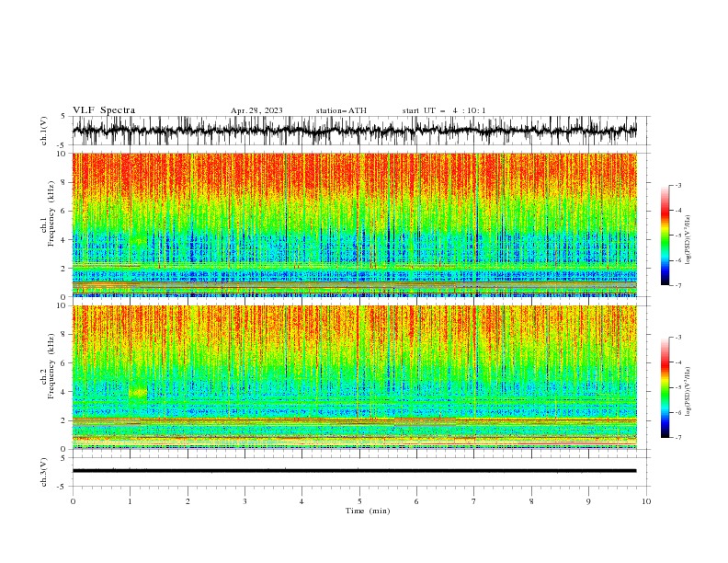Click the 'ch.1(V)' waveform axis label

44,131
